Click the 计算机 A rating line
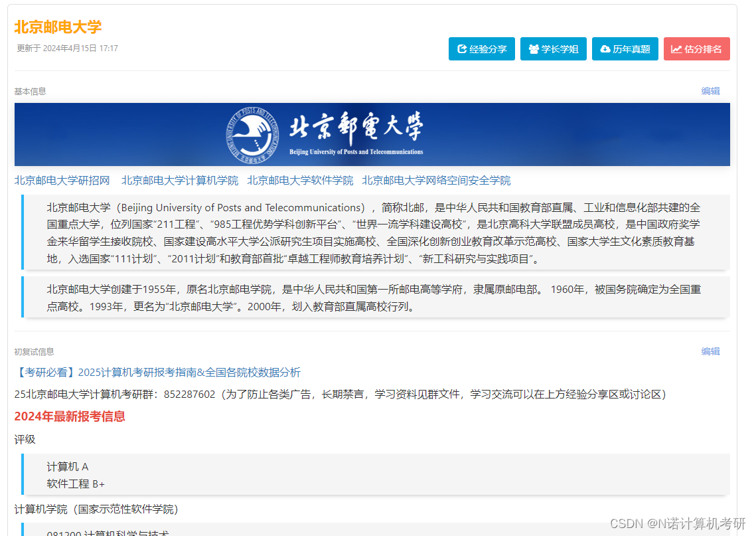Viewport: 756px width, 536px height. point(68,466)
